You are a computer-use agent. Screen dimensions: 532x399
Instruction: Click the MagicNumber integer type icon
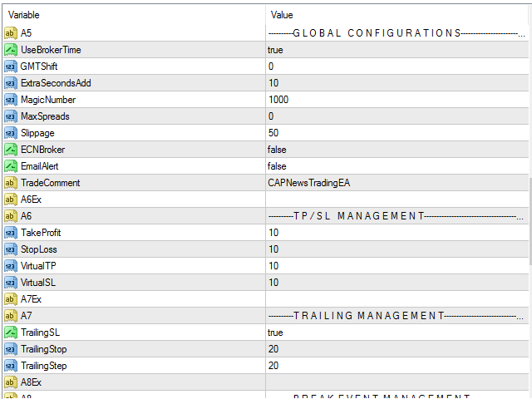point(11,100)
